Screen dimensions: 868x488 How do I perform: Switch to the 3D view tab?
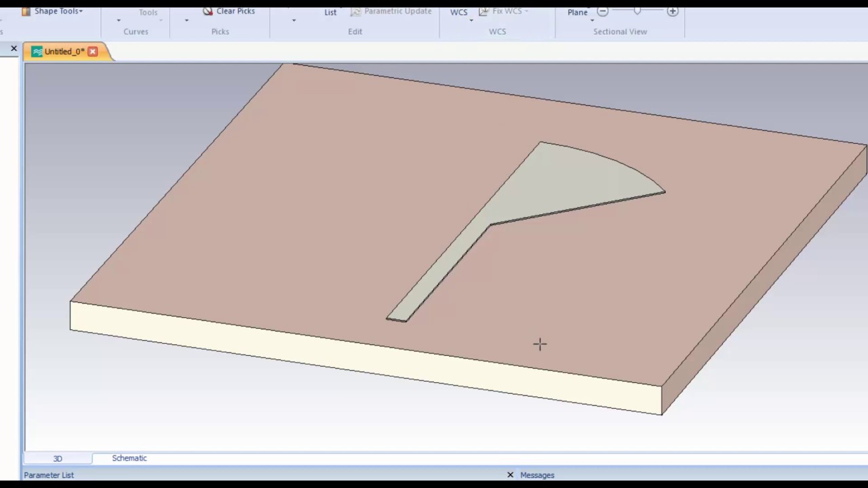pyautogui.click(x=58, y=459)
